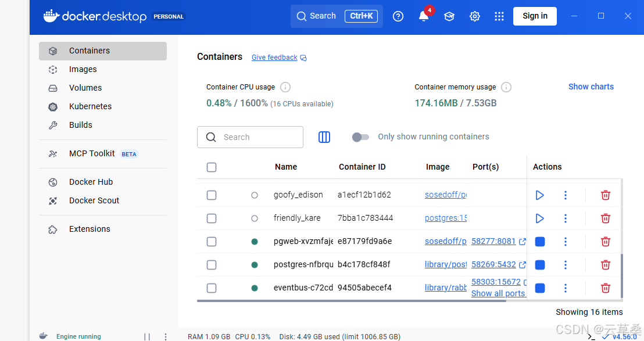Open port link 58303:15672

(x=496, y=282)
